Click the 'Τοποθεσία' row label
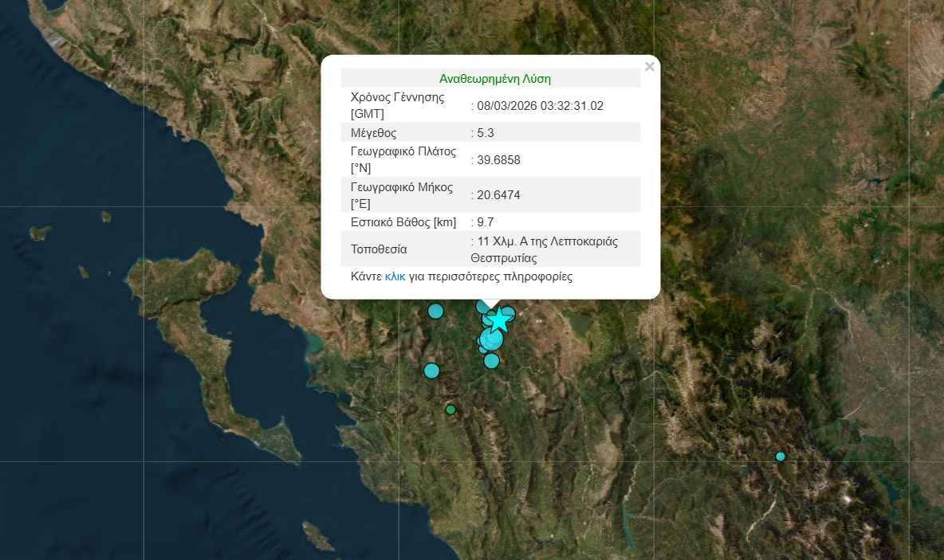Screen dimensions: 944x560 pos(379,249)
